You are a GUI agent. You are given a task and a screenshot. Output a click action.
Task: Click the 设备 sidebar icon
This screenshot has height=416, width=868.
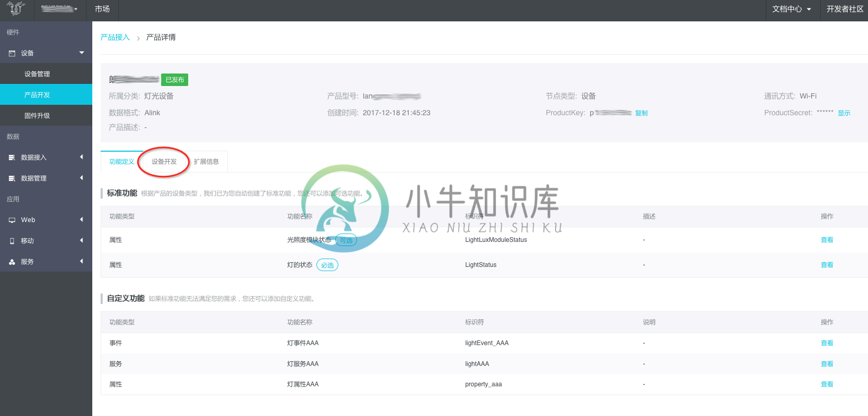click(x=12, y=53)
